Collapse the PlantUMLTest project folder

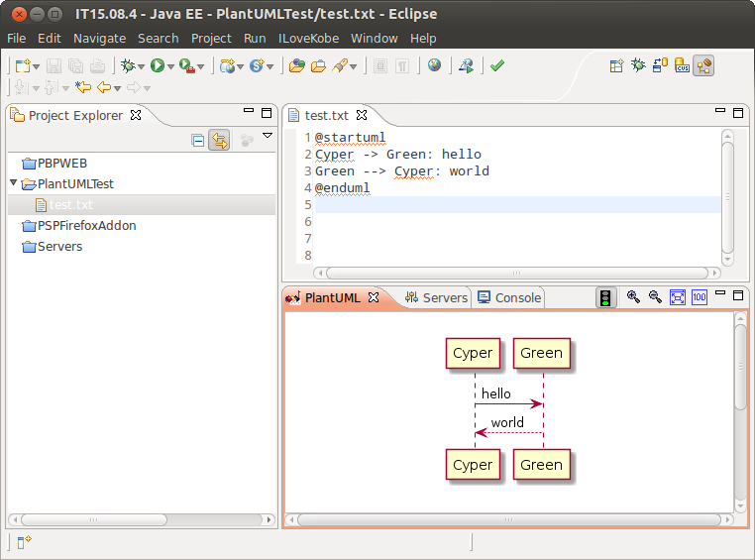[13, 183]
